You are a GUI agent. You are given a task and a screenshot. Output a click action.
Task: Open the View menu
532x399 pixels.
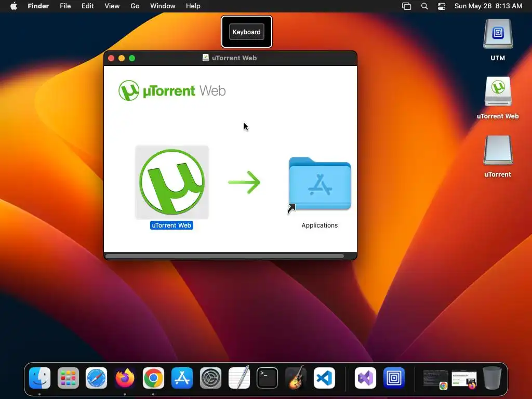pos(112,6)
